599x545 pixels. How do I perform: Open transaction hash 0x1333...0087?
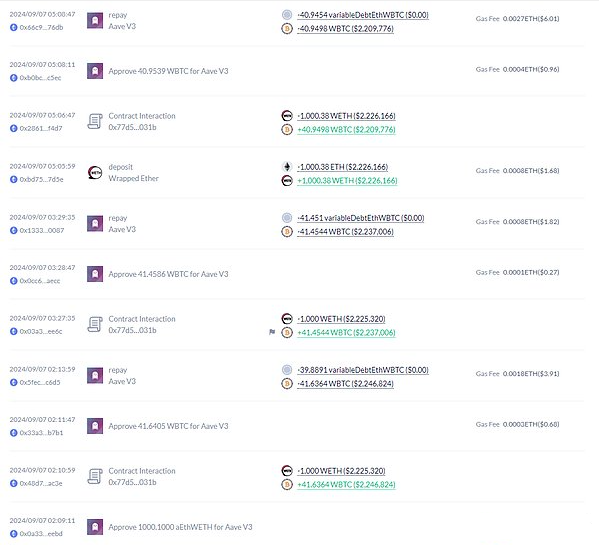pos(42,230)
